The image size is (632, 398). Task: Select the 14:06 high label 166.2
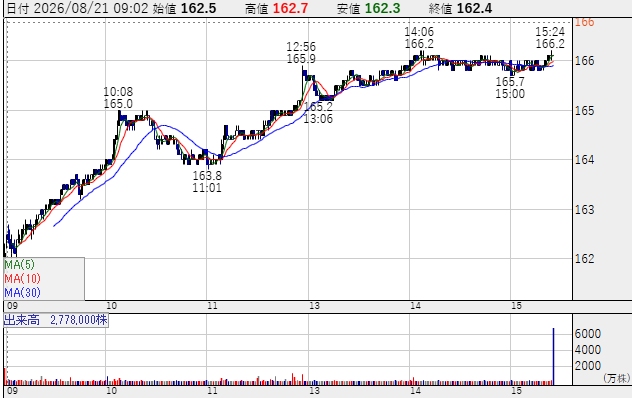pyautogui.click(x=419, y=44)
